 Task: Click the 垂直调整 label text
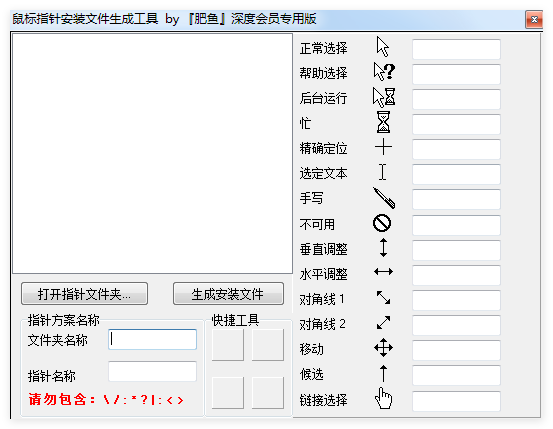point(323,249)
